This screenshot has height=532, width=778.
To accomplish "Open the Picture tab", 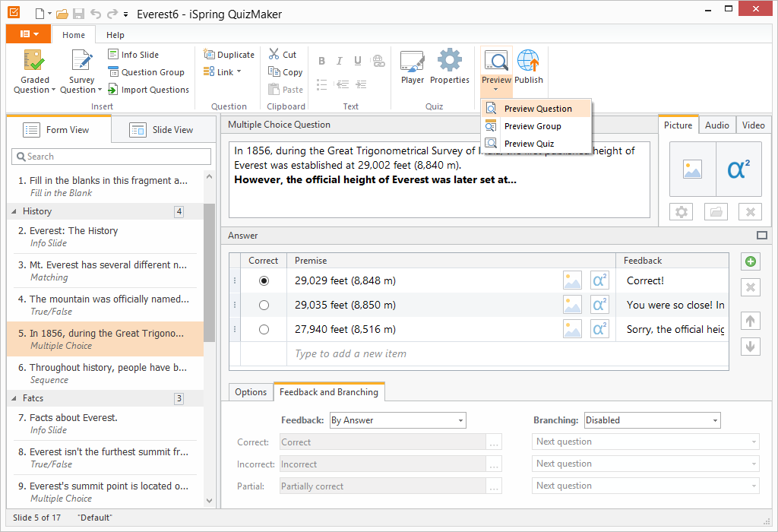I will 678,125.
